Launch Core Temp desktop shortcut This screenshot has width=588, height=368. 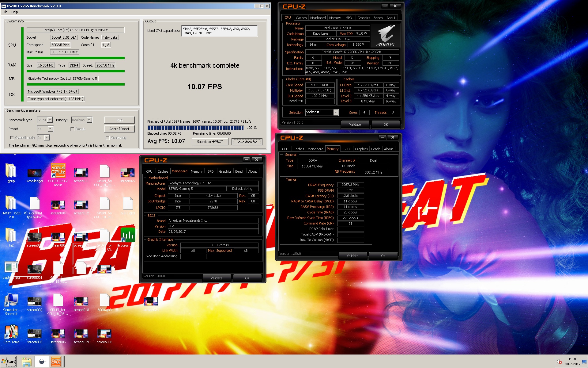11,333
